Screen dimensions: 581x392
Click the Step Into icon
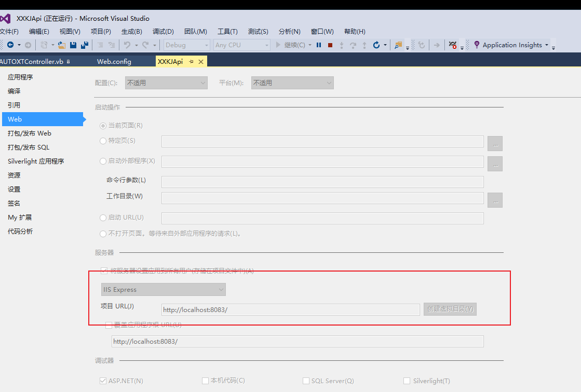[x=342, y=45]
